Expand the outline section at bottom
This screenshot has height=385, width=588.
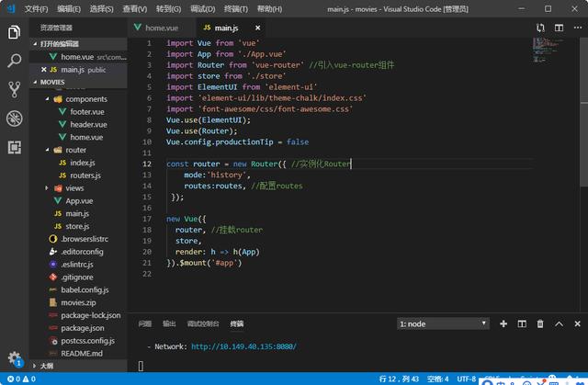35,366
